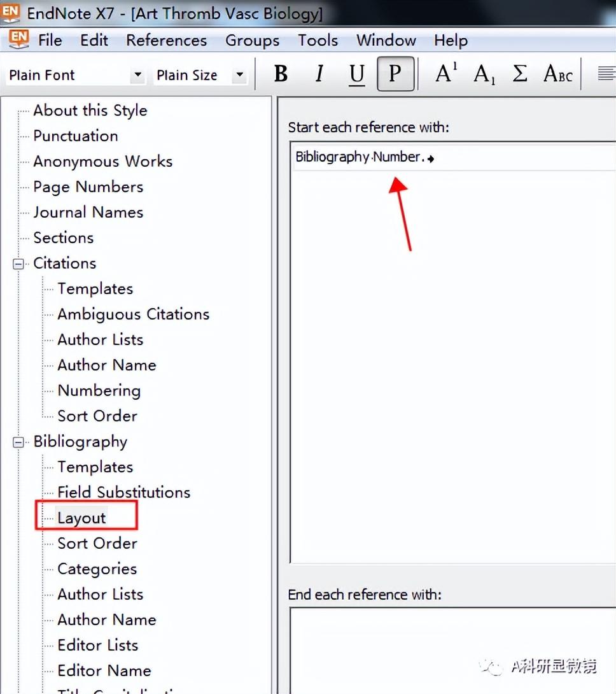
Task: Apply Subscript formatting
Action: pyautogui.click(x=484, y=73)
